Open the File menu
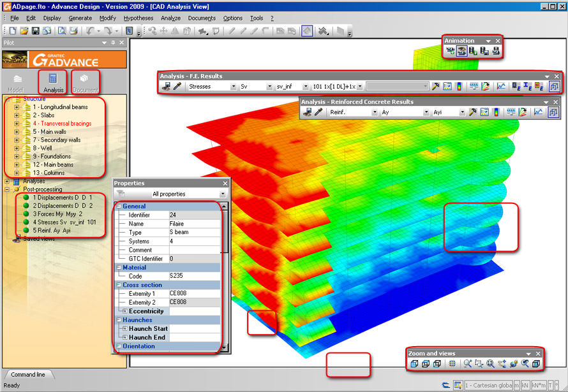The image size is (568, 392). pyautogui.click(x=15, y=18)
